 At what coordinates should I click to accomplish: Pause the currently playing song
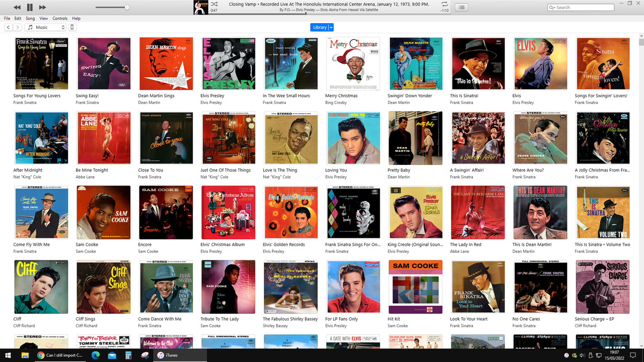(x=30, y=7)
